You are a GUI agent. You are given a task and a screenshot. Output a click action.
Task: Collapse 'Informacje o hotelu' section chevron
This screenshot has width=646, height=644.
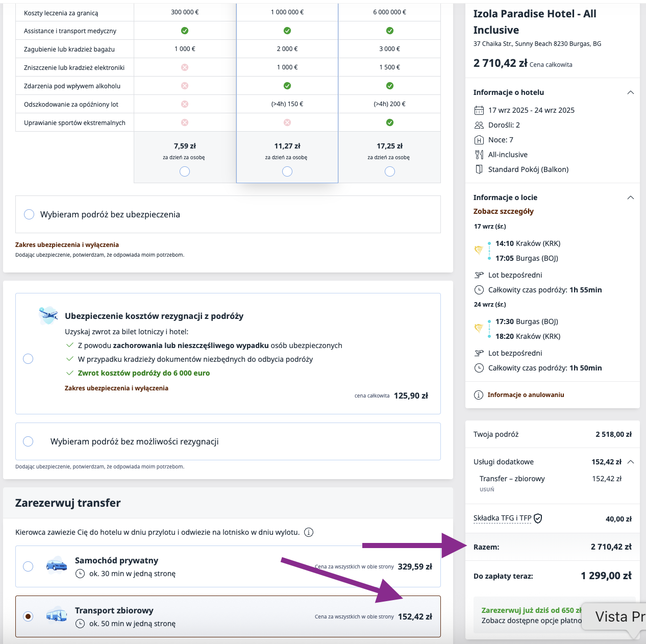point(631,92)
